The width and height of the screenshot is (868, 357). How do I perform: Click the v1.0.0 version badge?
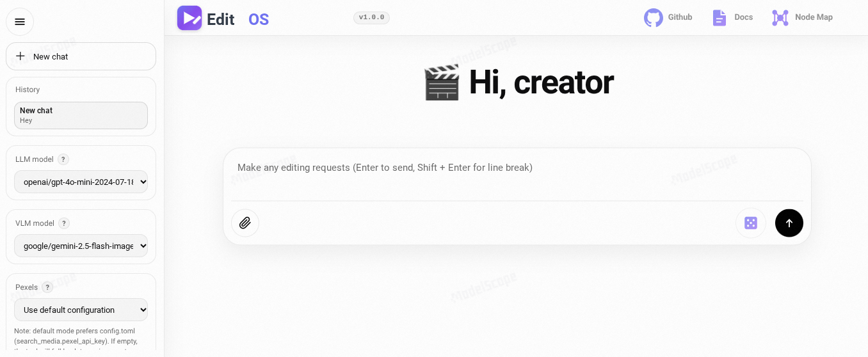click(x=371, y=17)
